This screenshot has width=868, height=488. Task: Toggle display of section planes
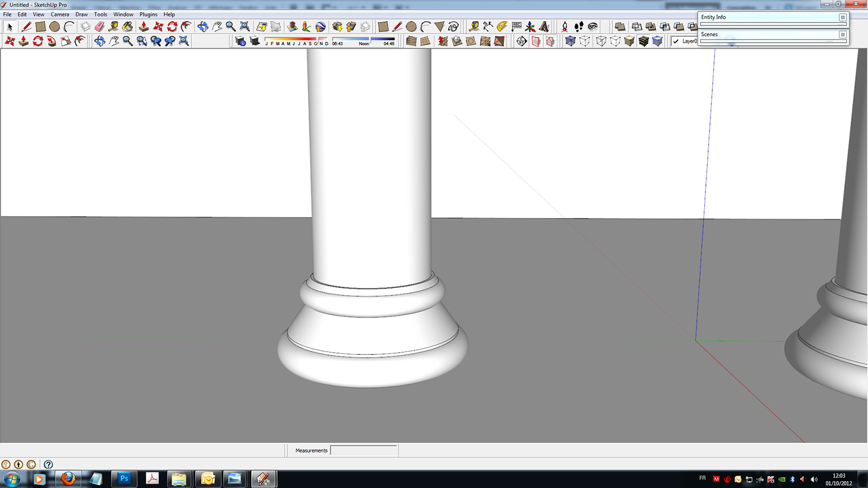point(536,41)
